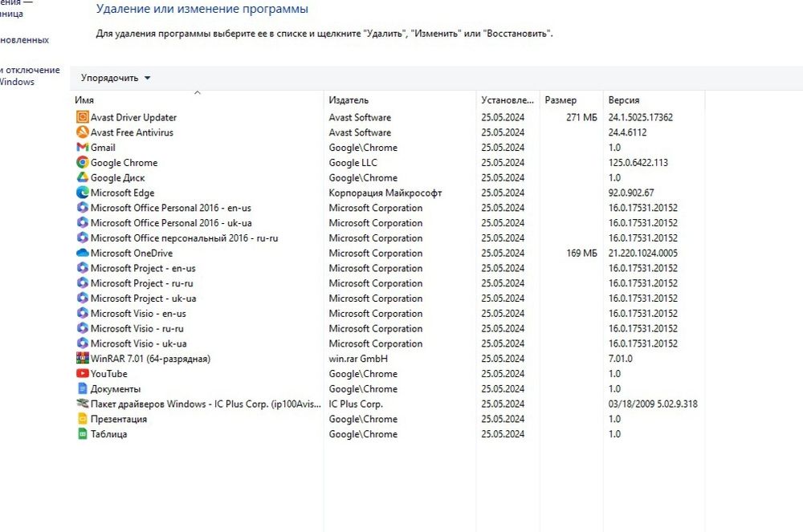Viewport: 803px width, 532px height.
Task: Click the Avast Free Antivirus icon
Action: [x=82, y=132]
